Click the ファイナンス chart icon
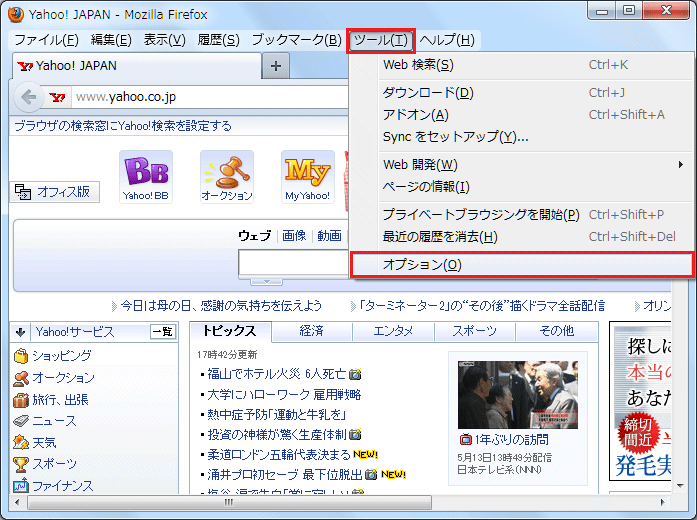Image resolution: width=697 pixels, height=520 pixels. click(21, 485)
